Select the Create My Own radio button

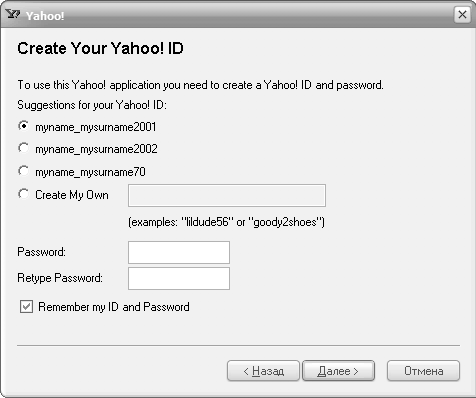(x=24, y=194)
